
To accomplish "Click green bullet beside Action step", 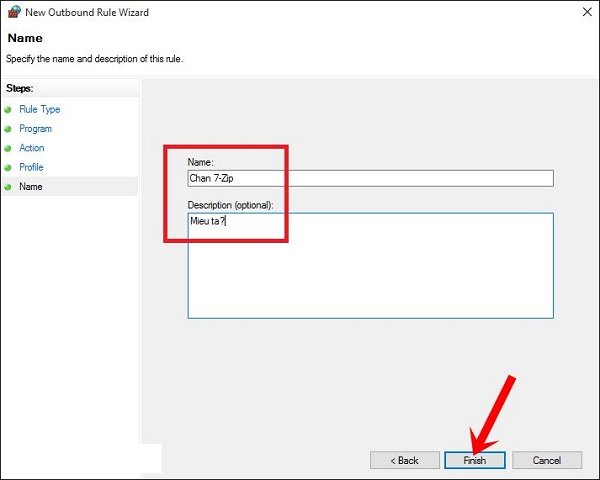I will [9, 148].
